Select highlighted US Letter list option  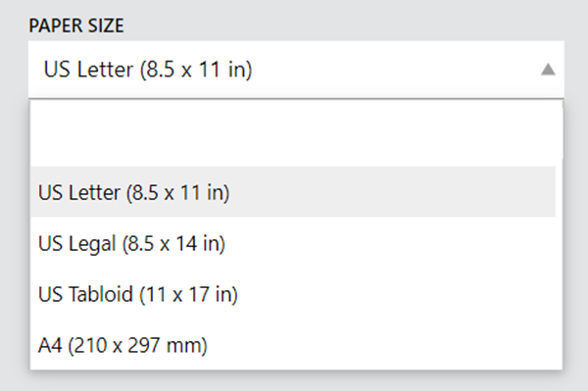point(293,192)
